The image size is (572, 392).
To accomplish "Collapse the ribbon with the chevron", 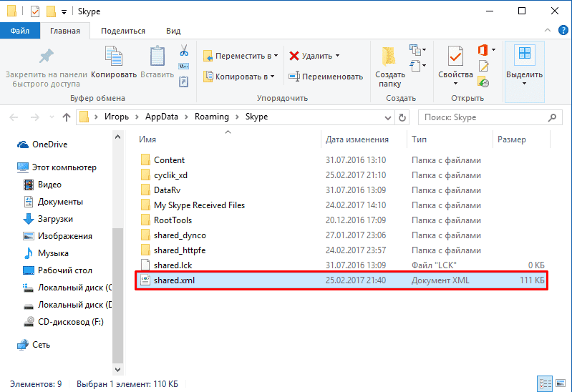I will (548, 30).
